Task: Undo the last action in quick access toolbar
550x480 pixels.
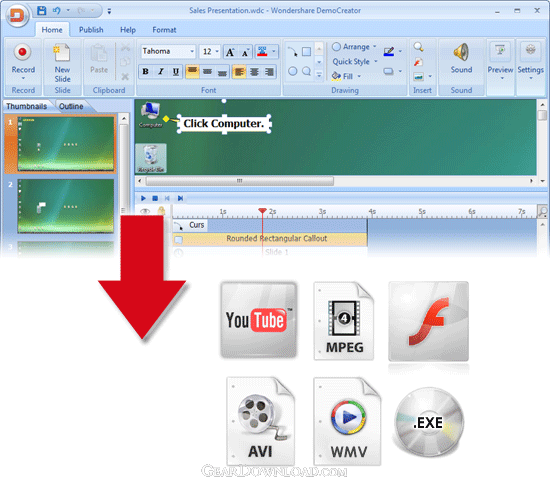Action: (57, 11)
